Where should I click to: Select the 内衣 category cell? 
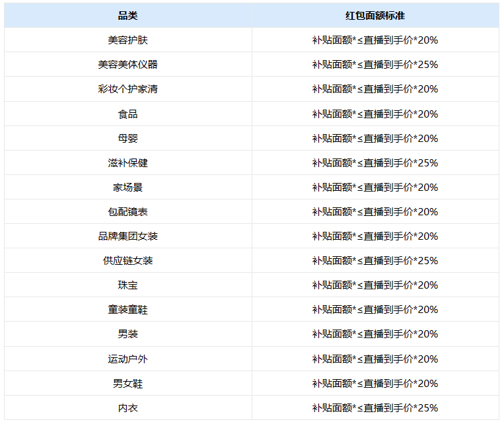(x=127, y=408)
